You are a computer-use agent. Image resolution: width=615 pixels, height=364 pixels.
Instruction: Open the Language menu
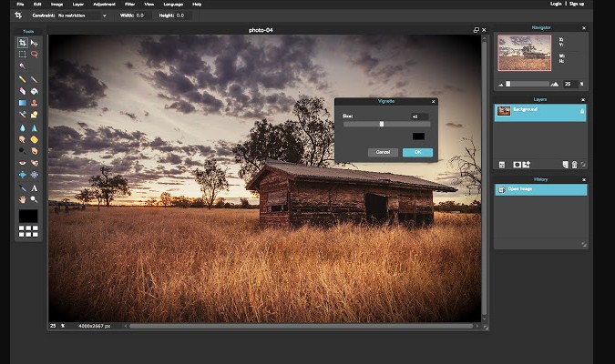pyautogui.click(x=173, y=5)
